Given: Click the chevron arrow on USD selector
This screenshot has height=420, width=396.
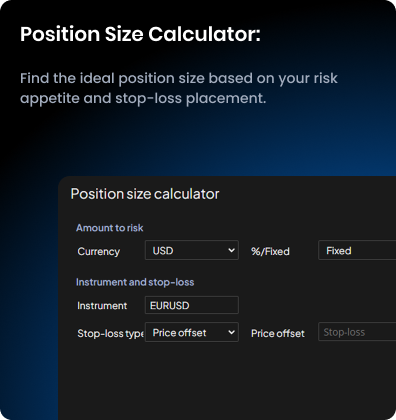Looking at the screenshot, I should 231,250.
